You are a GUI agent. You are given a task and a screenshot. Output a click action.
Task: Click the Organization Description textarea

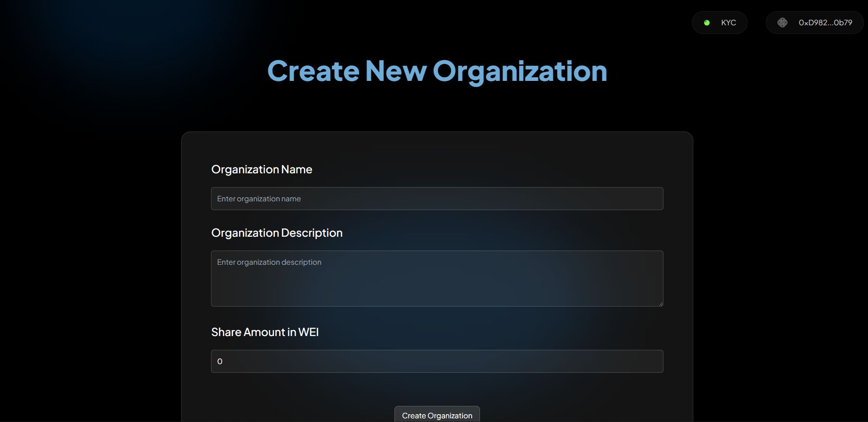(437, 279)
